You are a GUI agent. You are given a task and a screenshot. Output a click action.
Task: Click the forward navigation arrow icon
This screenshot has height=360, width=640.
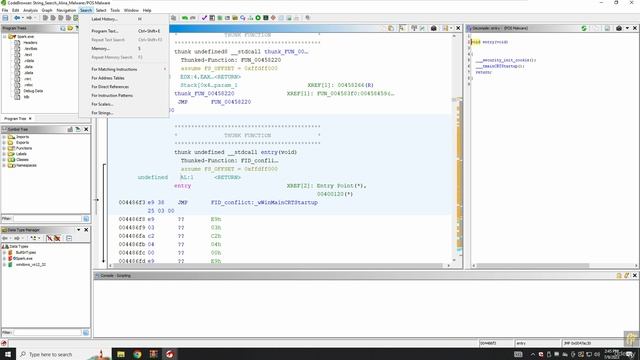29,18
